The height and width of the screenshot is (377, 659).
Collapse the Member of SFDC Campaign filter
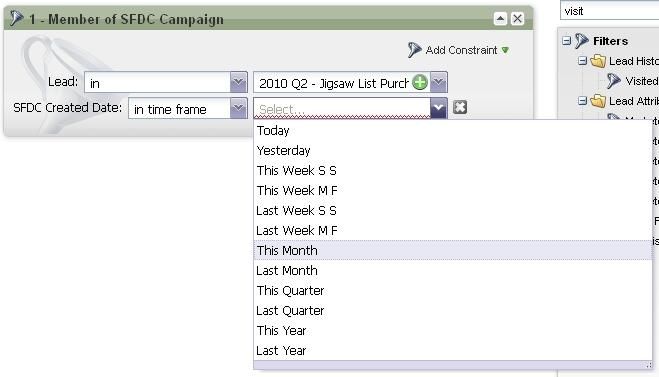tap(500, 18)
